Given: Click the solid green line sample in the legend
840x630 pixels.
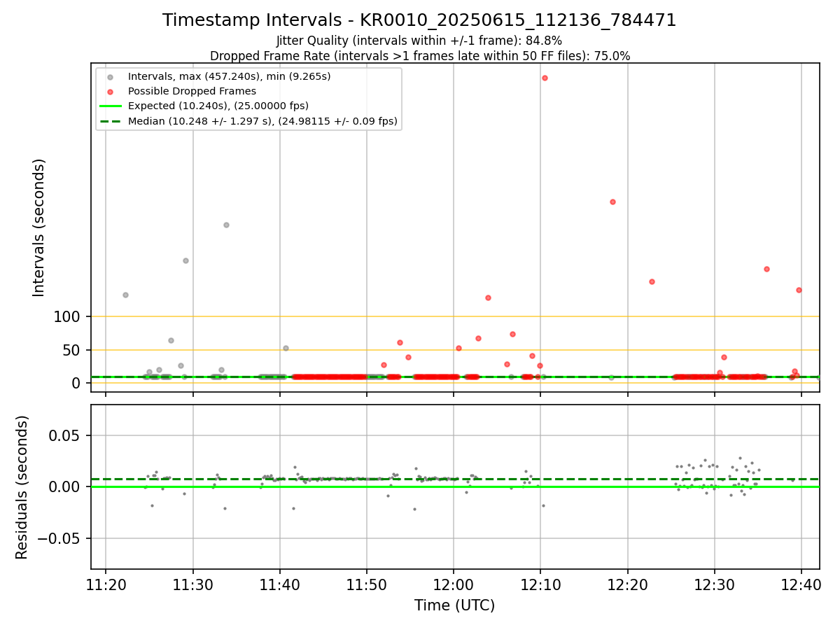Looking at the screenshot, I should point(110,106).
